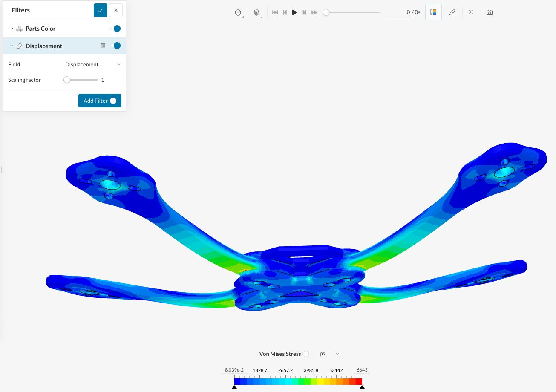Open the Von Mises Stress legend menu icon
This screenshot has width=556, height=392.
click(x=305, y=354)
